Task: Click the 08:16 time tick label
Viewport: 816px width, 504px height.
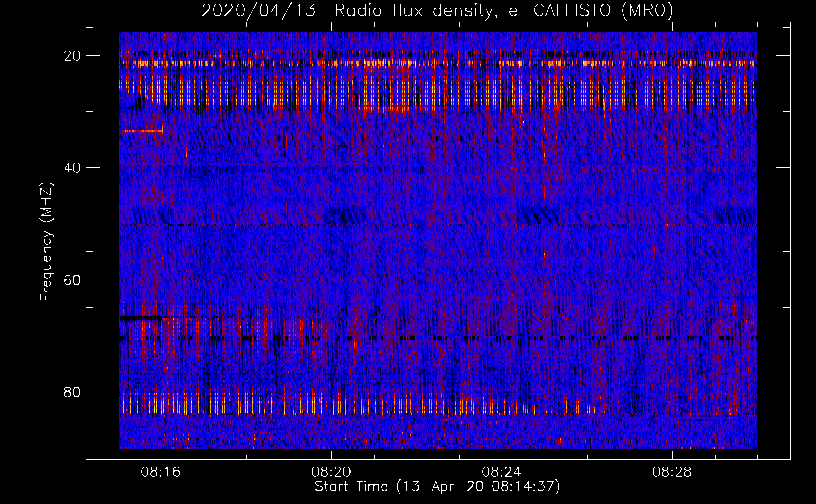Action: point(161,472)
